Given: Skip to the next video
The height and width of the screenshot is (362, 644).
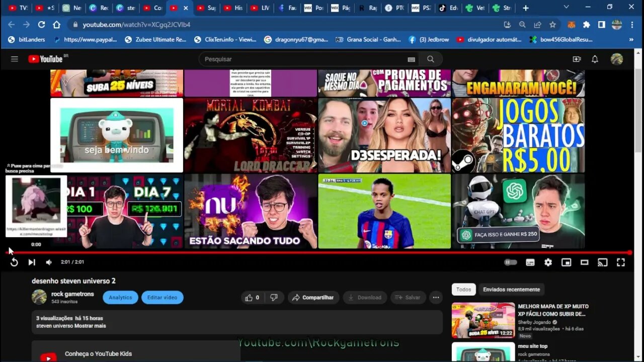Looking at the screenshot, I should click(32, 262).
